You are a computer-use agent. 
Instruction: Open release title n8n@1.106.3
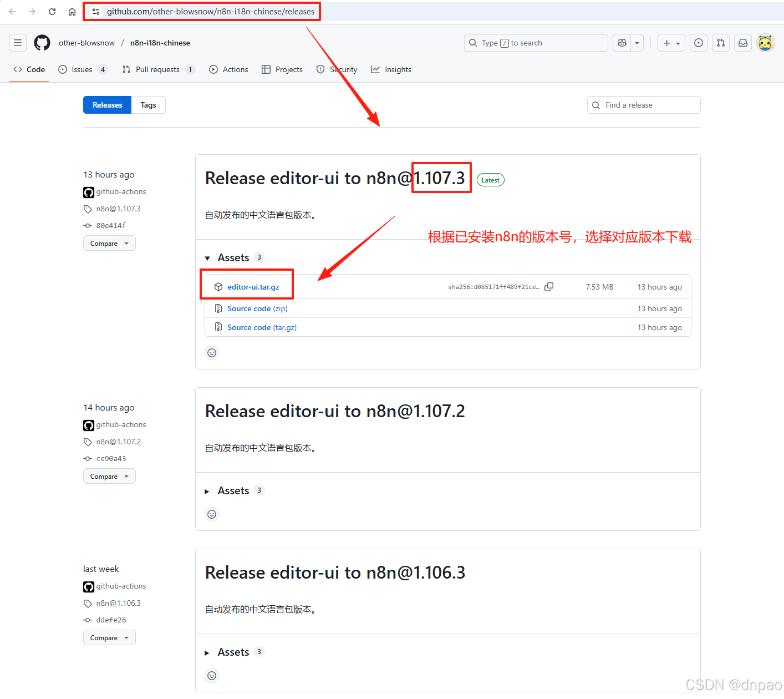pyautogui.click(x=335, y=573)
